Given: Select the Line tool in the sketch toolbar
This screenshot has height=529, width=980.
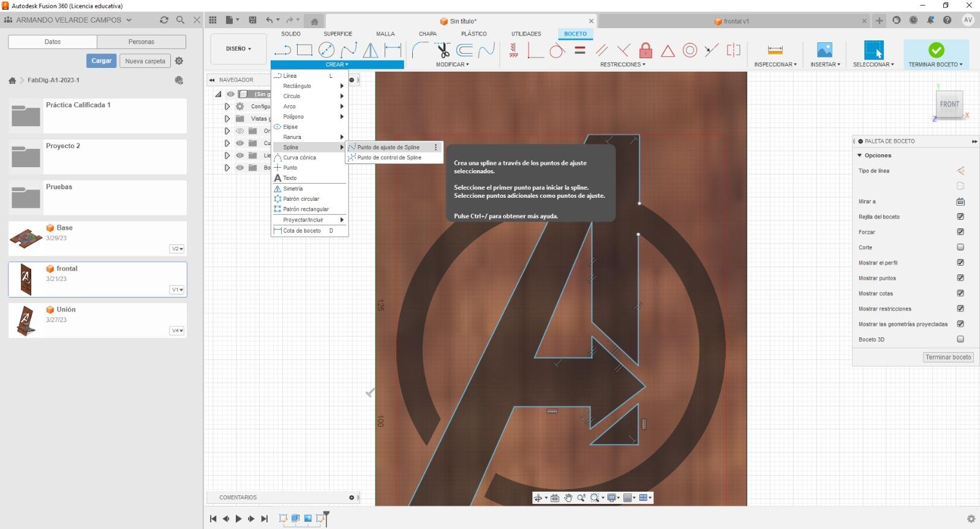Looking at the screenshot, I should coord(282,50).
